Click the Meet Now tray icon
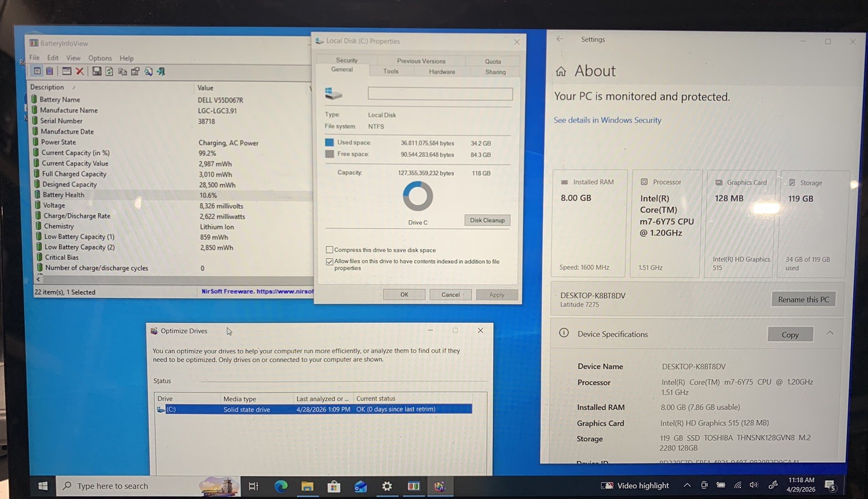This screenshot has height=499, width=868. coord(704,485)
